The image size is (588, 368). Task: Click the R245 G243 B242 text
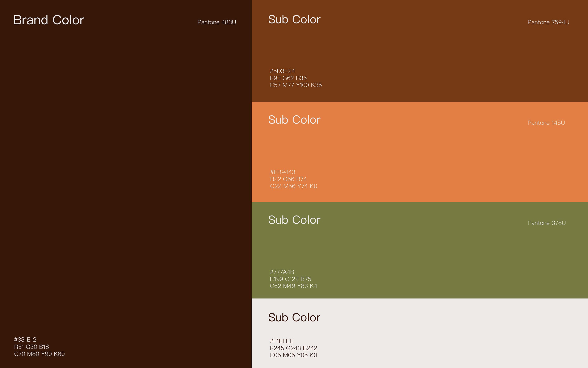pos(293,348)
